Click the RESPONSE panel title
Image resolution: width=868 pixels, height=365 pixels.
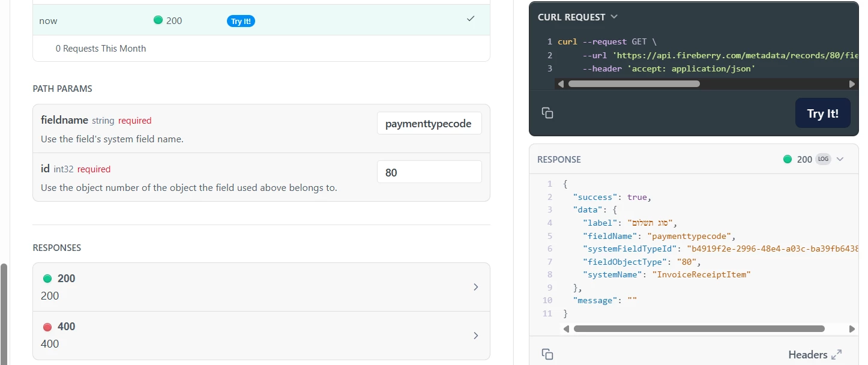pos(559,159)
